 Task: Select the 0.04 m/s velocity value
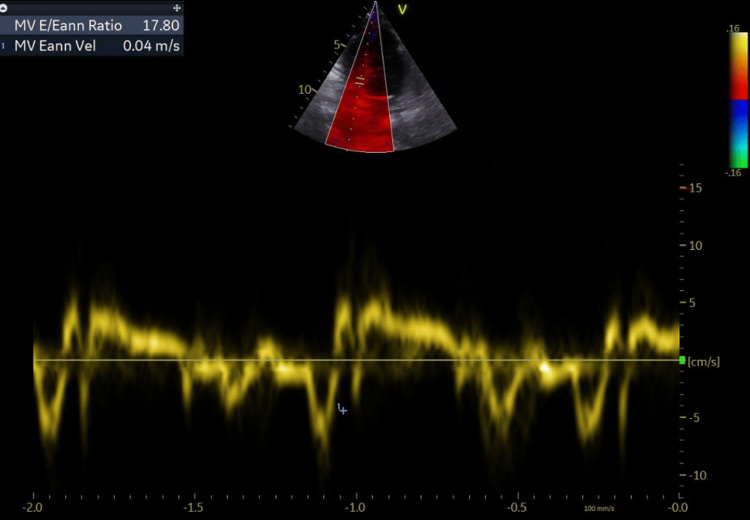pyautogui.click(x=151, y=46)
